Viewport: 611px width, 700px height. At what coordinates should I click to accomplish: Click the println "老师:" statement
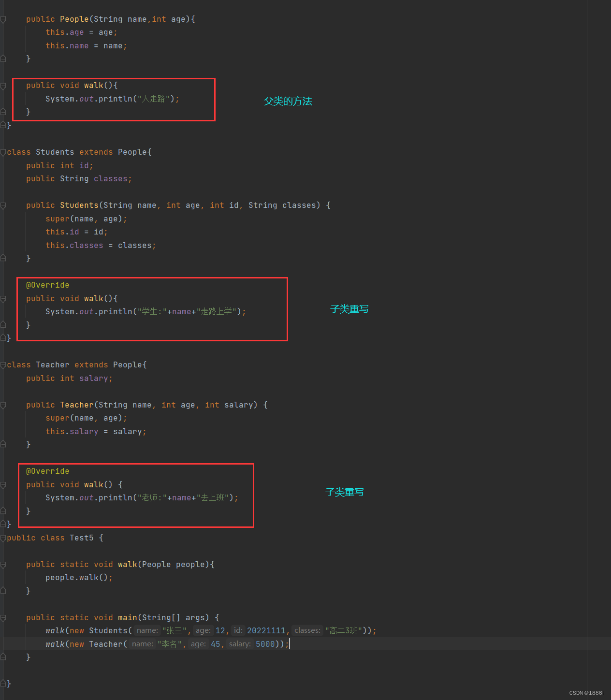coord(142,498)
